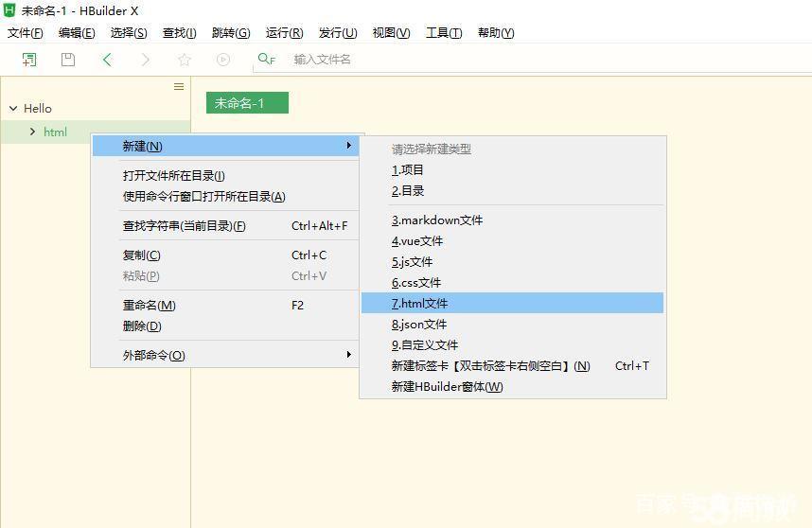The height and width of the screenshot is (528, 812).
Task: Click the 输入文件名 search field
Action: coord(532,60)
